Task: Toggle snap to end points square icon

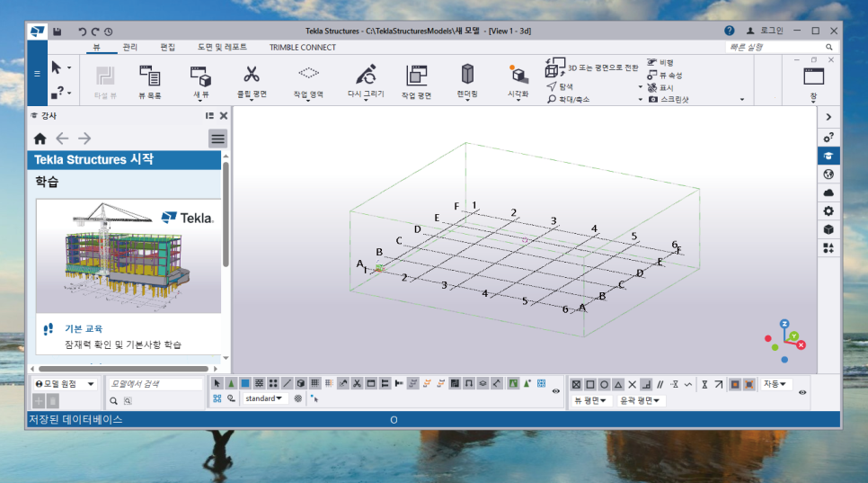Action: (x=590, y=384)
